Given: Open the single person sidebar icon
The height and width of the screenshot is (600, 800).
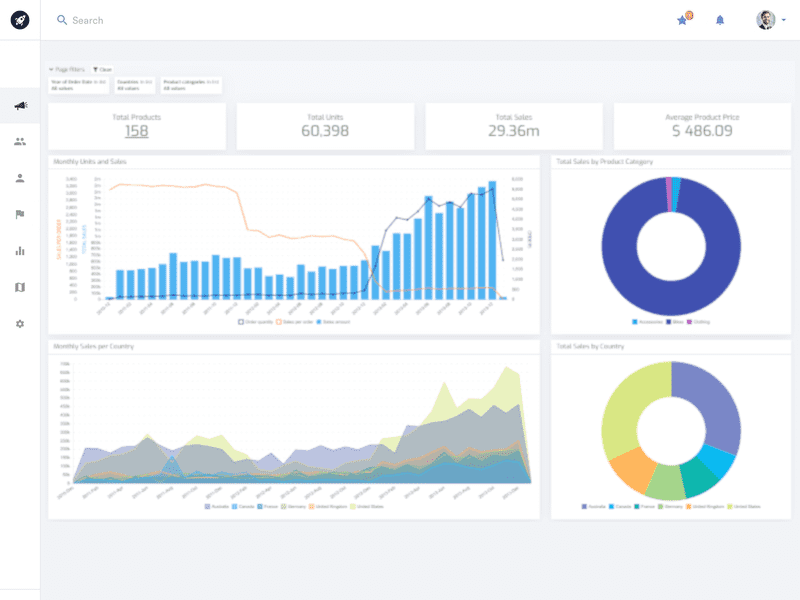Looking at the screenshot, I should 20,178.
